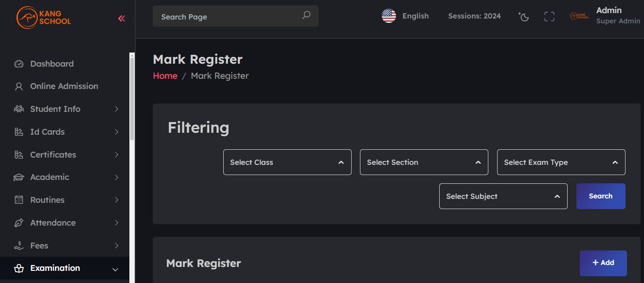Expand Attendance submenu chevron
Image resolution: width=644 pixels, height=283 pixels.
click(x=116, y=223)
